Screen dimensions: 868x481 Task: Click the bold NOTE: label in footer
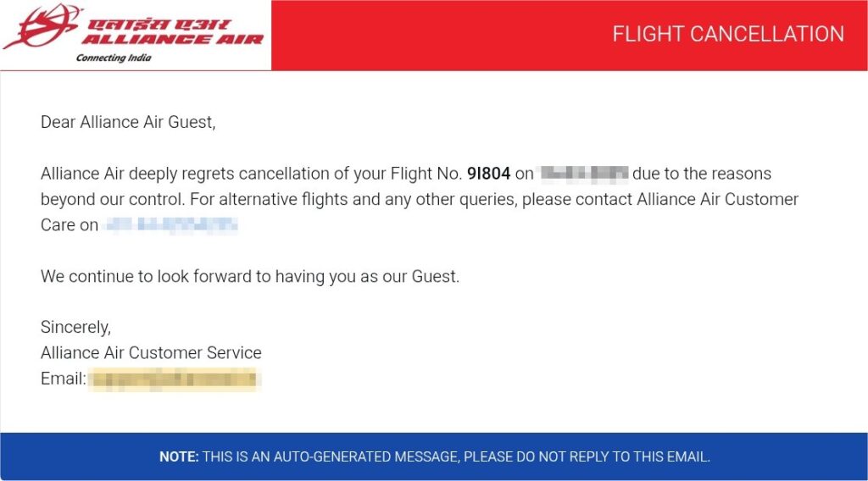[x=179, y=457]
